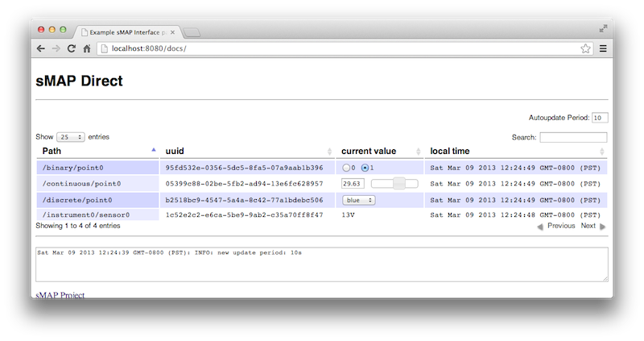Open the sMAP Project link
Image resolution: width=644 pixels, height=341 pixels.
pos(60,295)
